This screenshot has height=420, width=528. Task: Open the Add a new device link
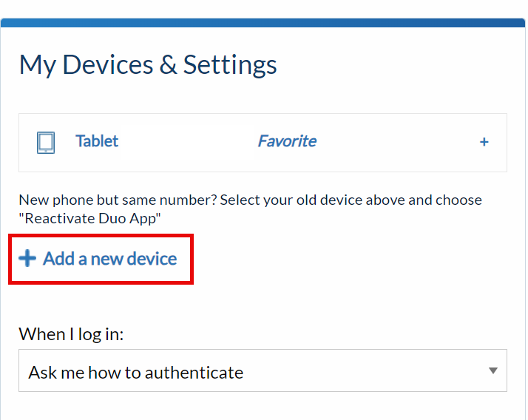[x=98, y=259]
